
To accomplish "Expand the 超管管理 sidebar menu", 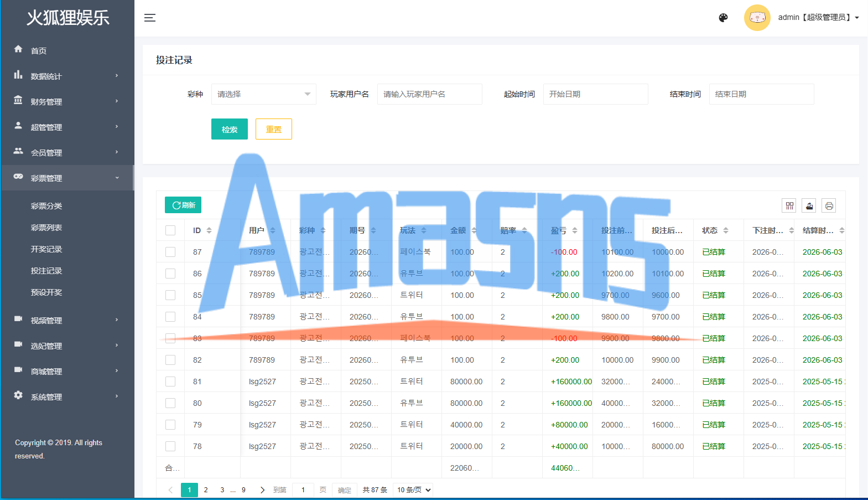I will pyautogui.click(x=67, y=127).
